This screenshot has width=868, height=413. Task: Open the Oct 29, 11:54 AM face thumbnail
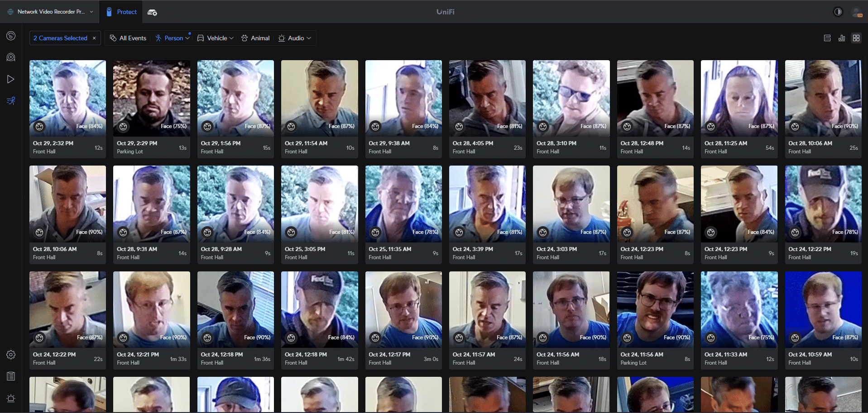320,98
